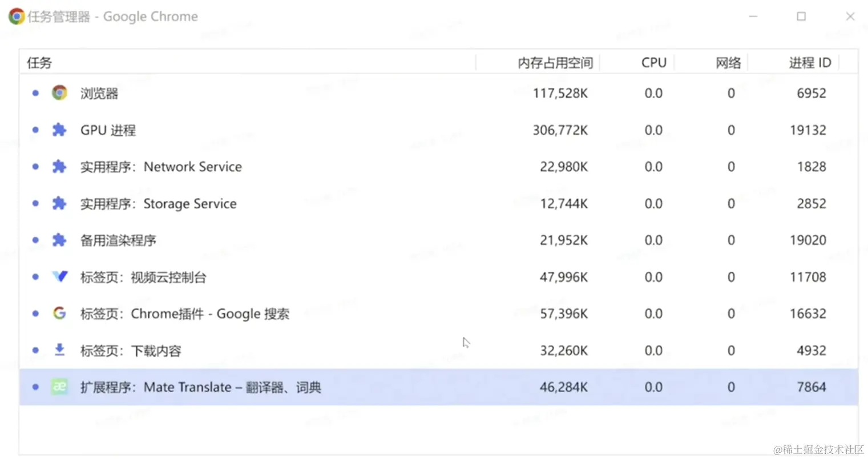Select the Chrome插件 - Google 搜索 tab task

[x=185, y=314]
